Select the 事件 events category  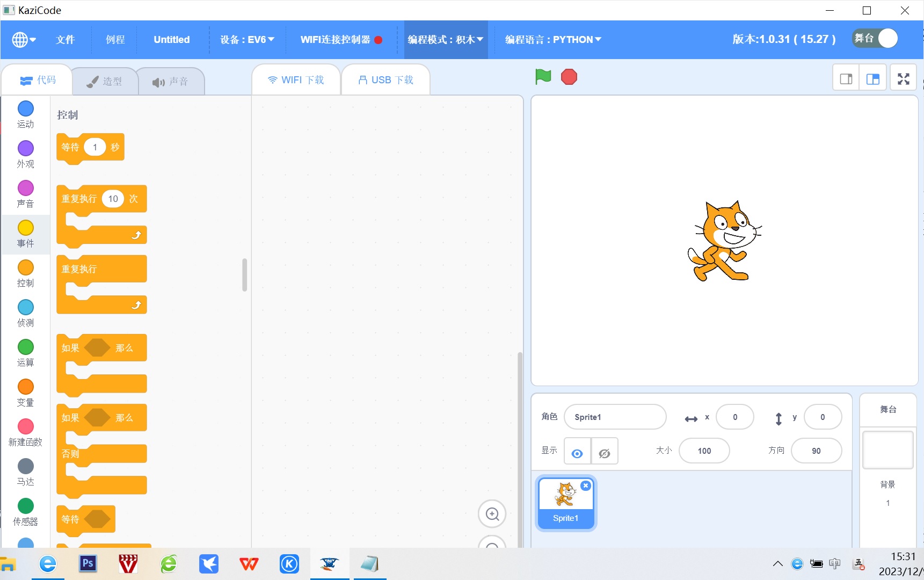click(25, 234)
